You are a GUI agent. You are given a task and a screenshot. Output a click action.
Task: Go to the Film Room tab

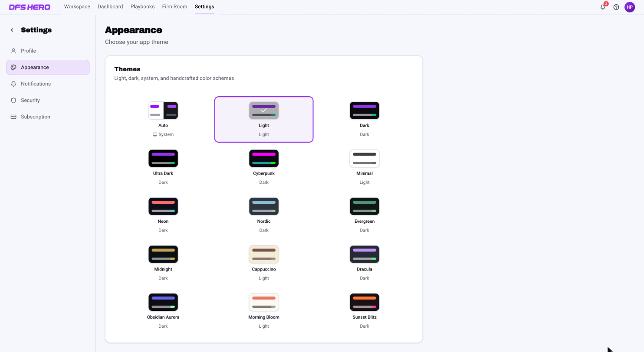[175, 7]
